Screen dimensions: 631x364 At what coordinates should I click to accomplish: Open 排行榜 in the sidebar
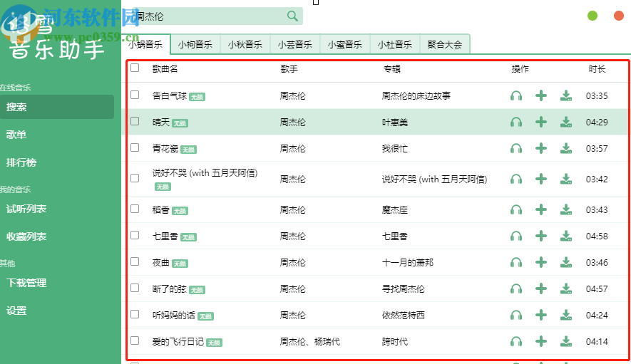[21, 162]
